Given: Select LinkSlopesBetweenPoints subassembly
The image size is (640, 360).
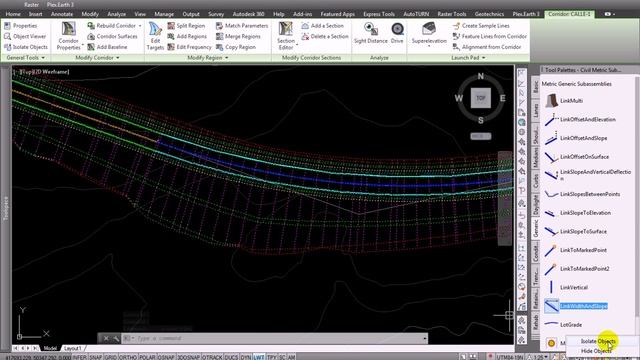Looking at the screenshot, I should click(582, 194).
